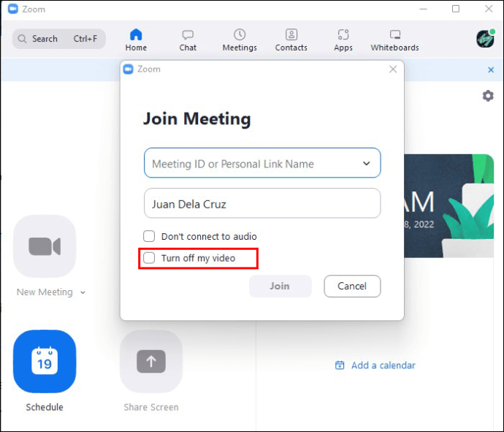The height and width of the screenshot is (432, 504).
Task: Cancel the Join Meeting dialog
Action: tap(352, 286)
